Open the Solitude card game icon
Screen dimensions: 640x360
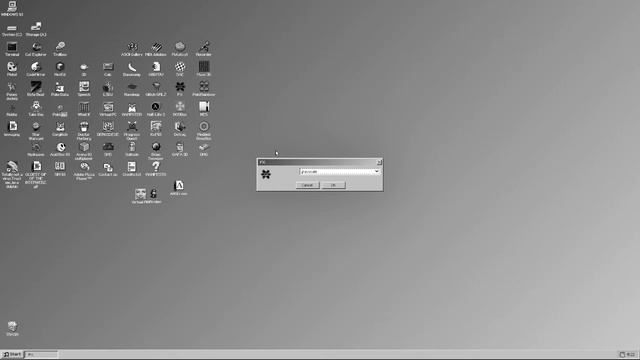[132, 149]
